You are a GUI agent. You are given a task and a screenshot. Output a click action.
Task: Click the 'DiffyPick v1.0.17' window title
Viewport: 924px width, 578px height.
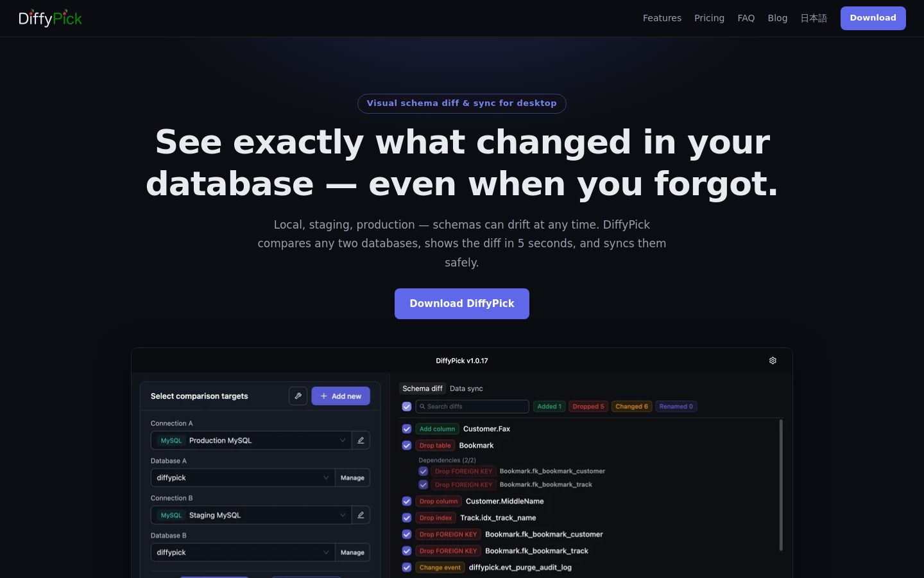462,361
